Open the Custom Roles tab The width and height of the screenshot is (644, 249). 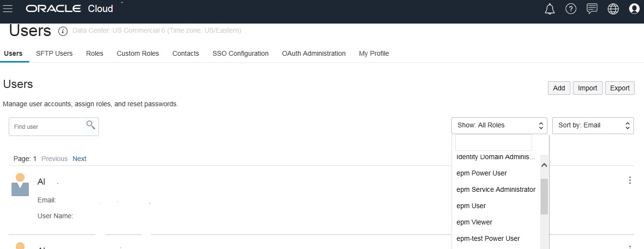138,53
